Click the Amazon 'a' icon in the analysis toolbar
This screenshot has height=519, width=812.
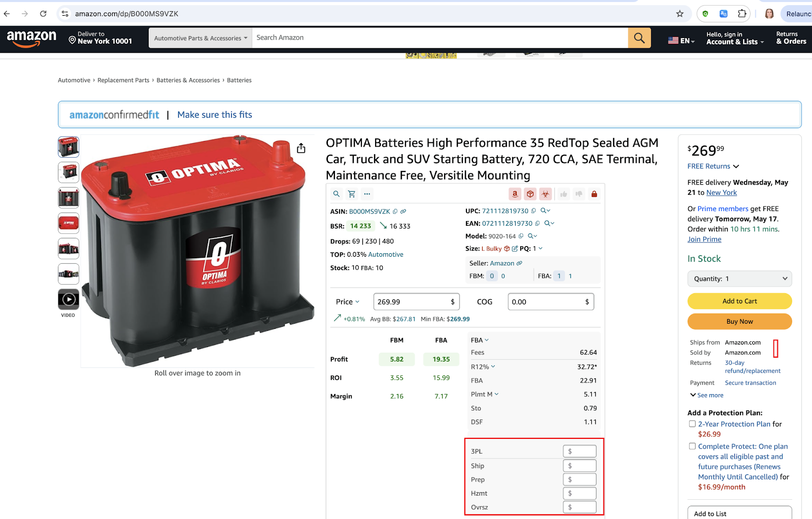coord(515,194)
